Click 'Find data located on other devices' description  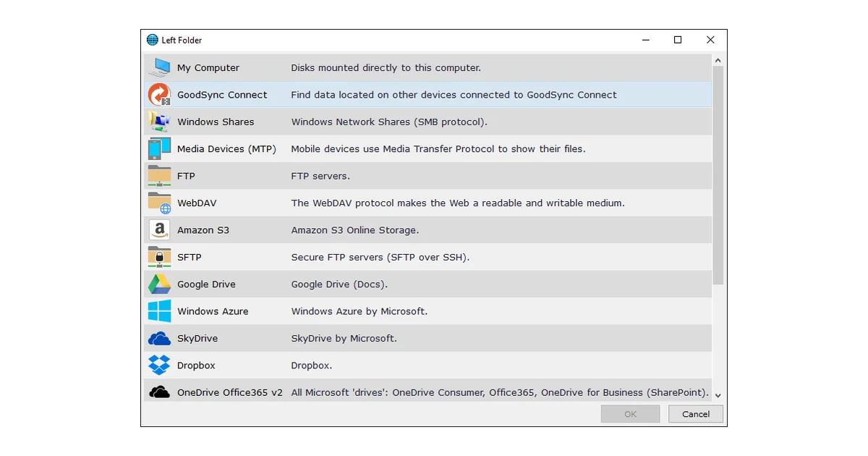coord(454,95)
